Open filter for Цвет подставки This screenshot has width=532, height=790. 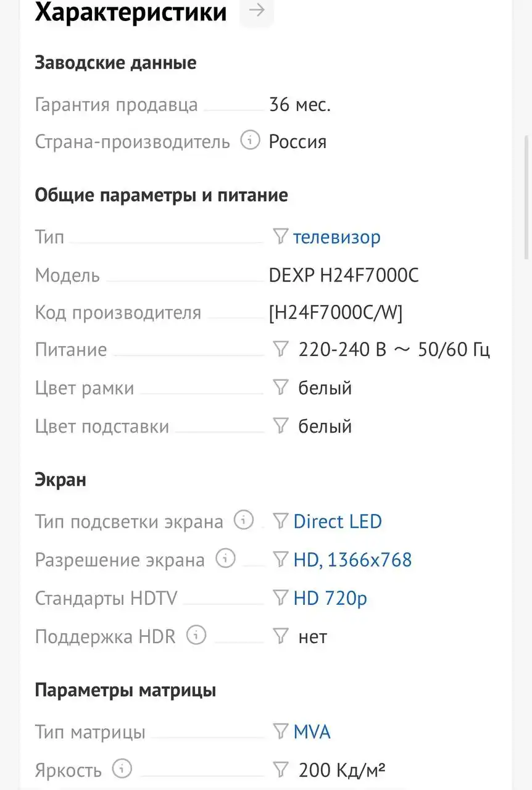point(280,425)
